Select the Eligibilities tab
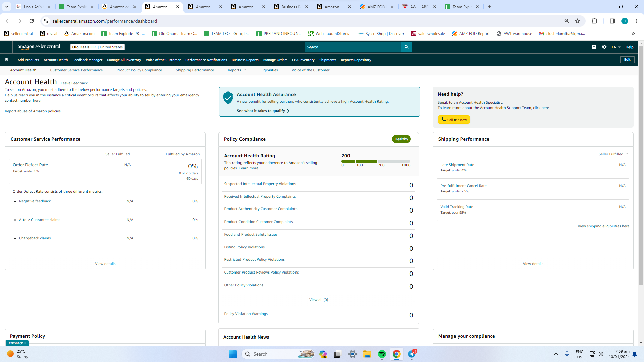 269,70
